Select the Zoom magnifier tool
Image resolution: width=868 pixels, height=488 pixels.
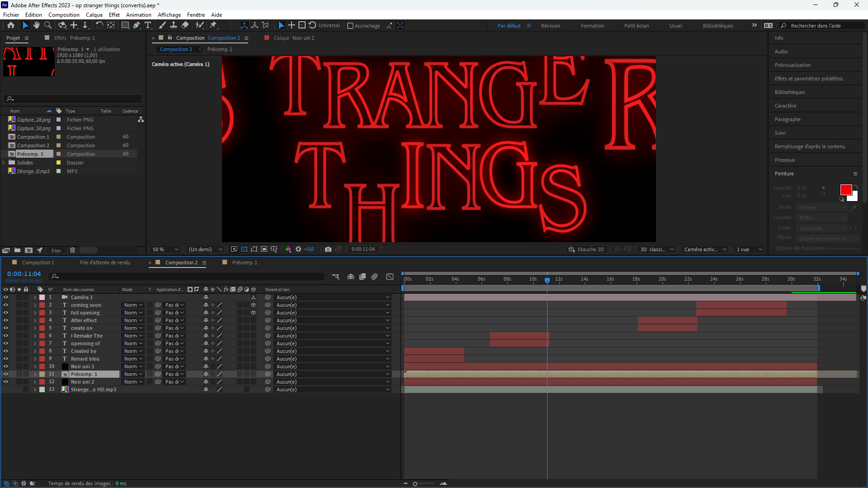point(47,25)
